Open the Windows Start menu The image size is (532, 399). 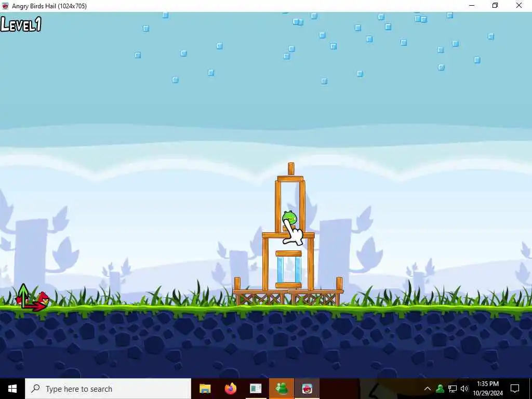point(12,389)
